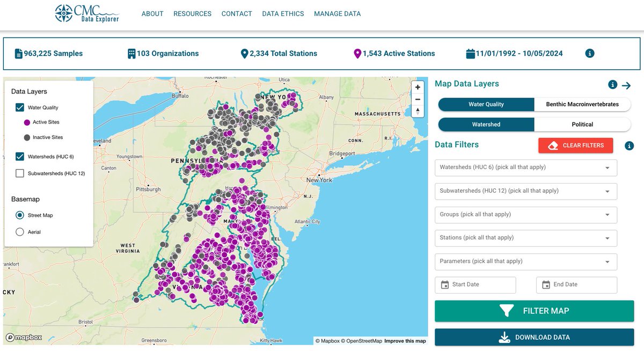This screenshot has height=351, width=644.
Task: Click the Start Date calendar icon
Action: (444, 284)
